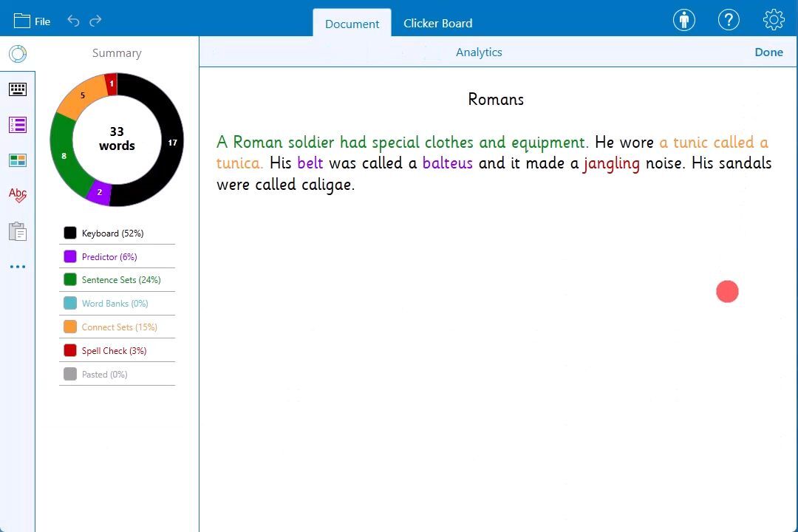The width and height of the screenshot is (798, 532).
Task: Open the Abc spell check icon
Action: point(18,195)
